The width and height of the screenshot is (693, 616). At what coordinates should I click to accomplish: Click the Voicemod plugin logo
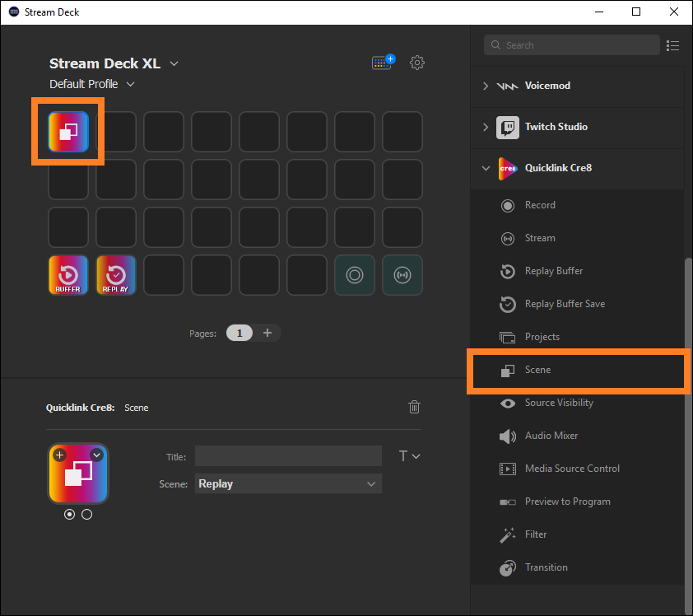tap(507, 86)
